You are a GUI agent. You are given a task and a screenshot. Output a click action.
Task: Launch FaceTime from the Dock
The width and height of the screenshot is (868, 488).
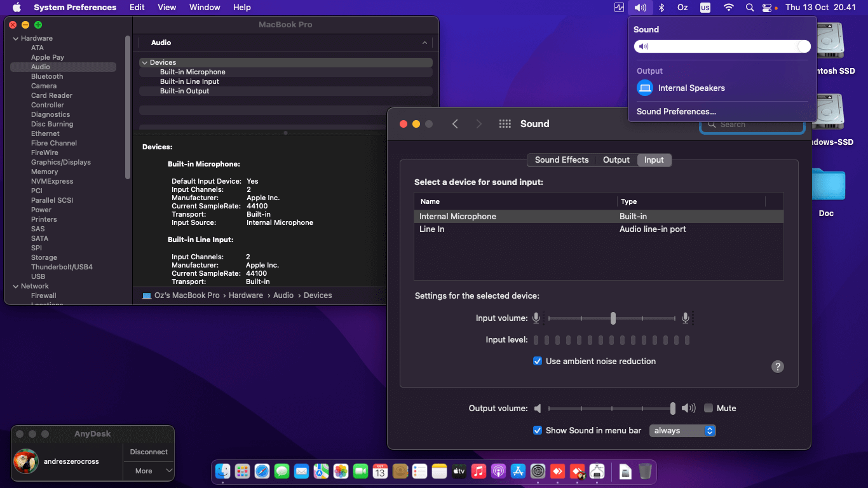(360, 471)
